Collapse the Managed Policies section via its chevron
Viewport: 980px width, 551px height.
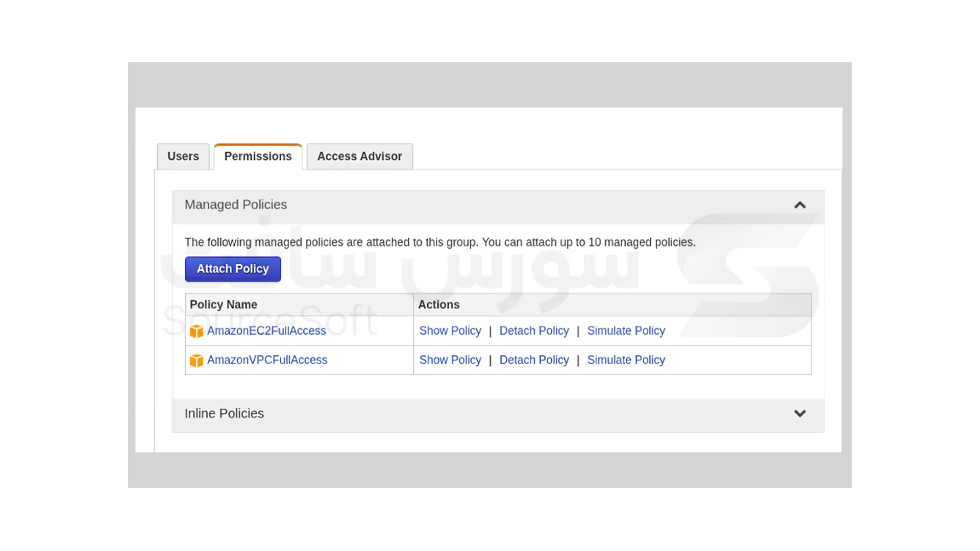[x=800, y=205]
